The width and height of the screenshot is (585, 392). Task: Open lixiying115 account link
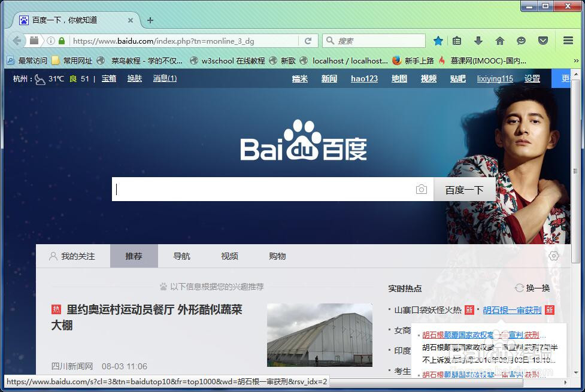click(x=495, y=78)
